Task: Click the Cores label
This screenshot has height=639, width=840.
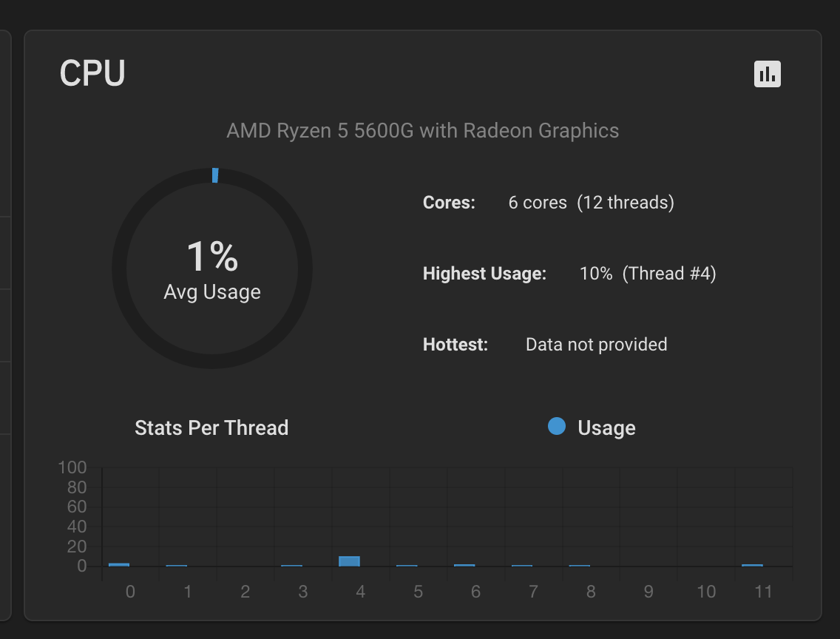Action: click(x=449, y=203)
